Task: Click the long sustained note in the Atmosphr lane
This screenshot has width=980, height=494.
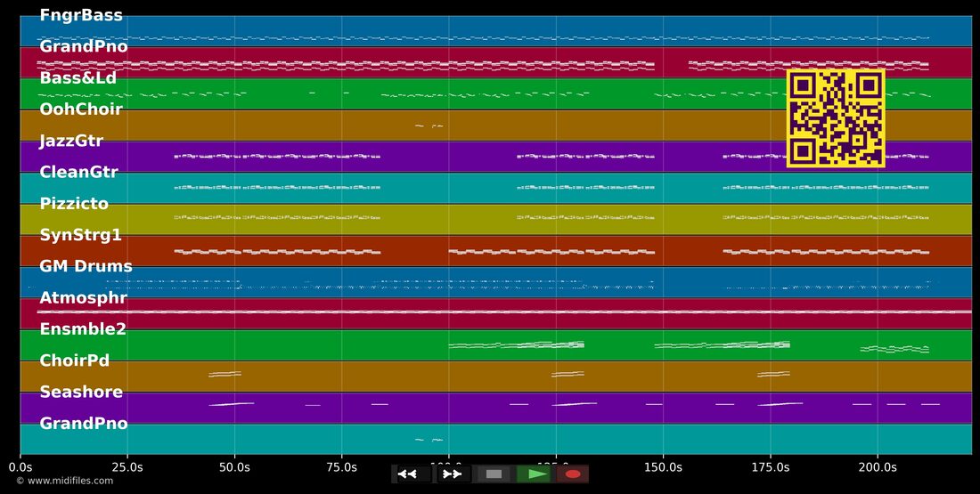Action: pyautogui.click(x=504, y=311)
